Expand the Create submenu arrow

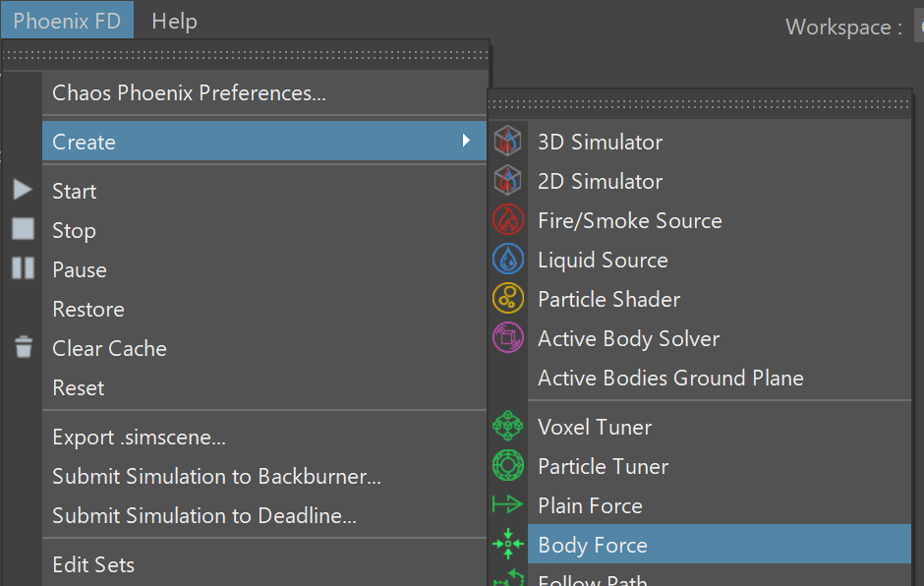click(x=466, y=141)
